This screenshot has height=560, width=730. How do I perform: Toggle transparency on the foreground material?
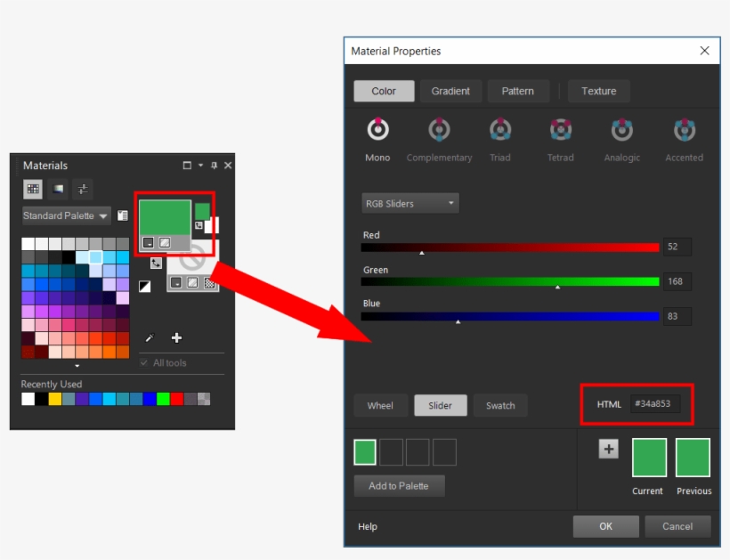[x=165, y=242]
